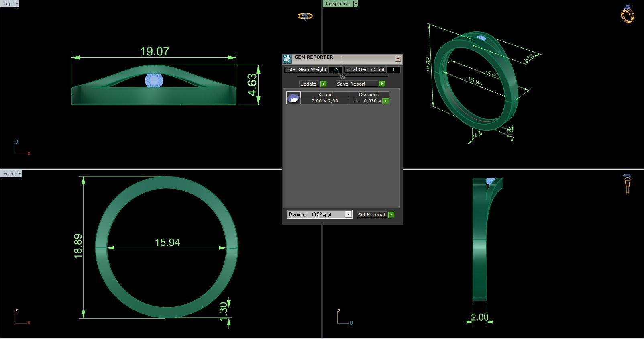Image resolution: width=644 pixels, height=339 pixels.
Task: Click the 4.63 dimension in Top view
Action: click(x=252, y=84)
